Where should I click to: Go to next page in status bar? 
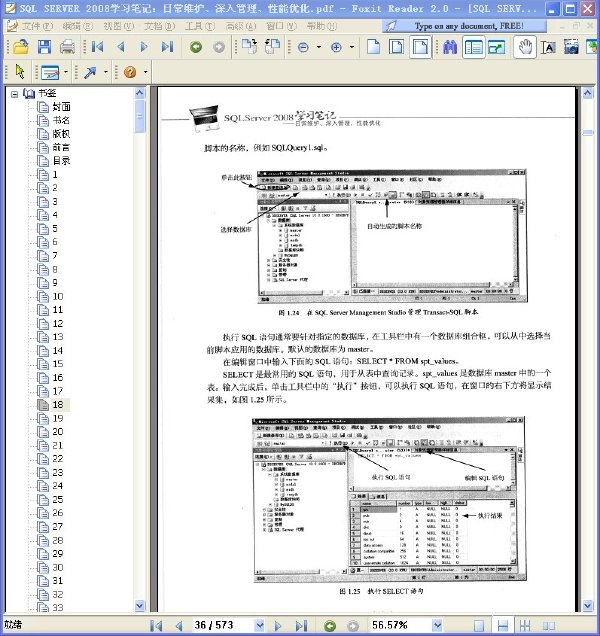278,626
